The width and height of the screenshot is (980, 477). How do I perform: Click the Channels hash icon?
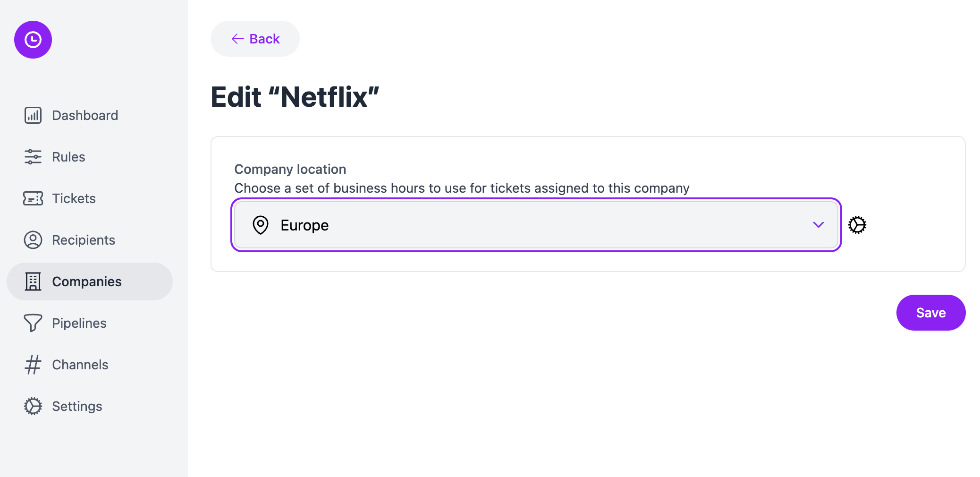[33, 365]
